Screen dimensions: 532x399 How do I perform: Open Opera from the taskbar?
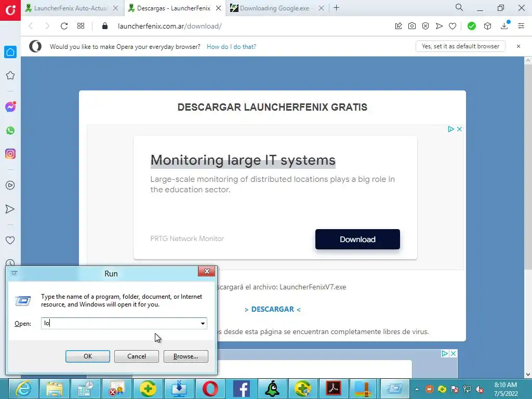coord(210,389)
